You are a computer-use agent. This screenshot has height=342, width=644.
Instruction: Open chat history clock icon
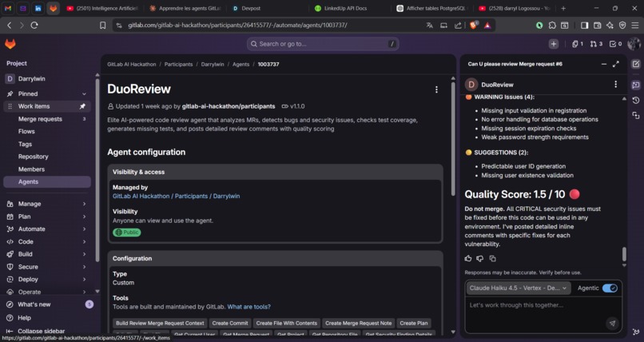(636, 101)
